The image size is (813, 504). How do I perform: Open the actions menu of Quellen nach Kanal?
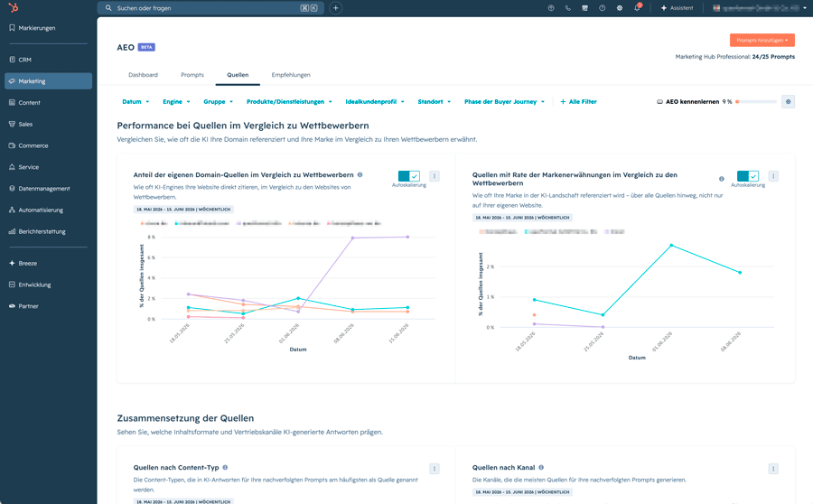773,469
